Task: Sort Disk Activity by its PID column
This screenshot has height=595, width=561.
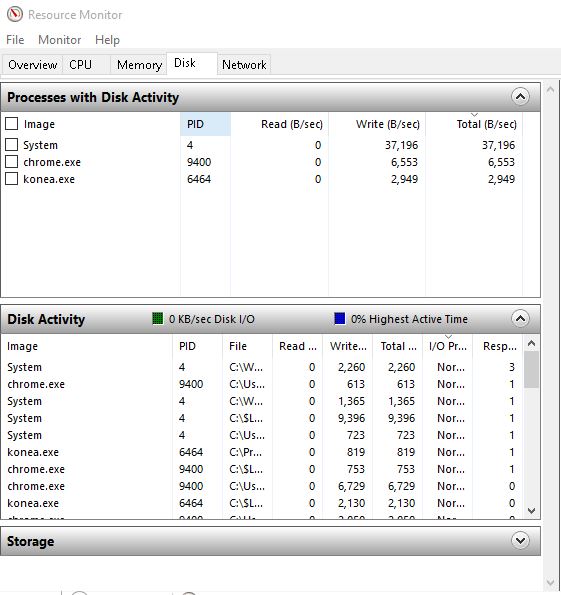Action: coord(197,346)
